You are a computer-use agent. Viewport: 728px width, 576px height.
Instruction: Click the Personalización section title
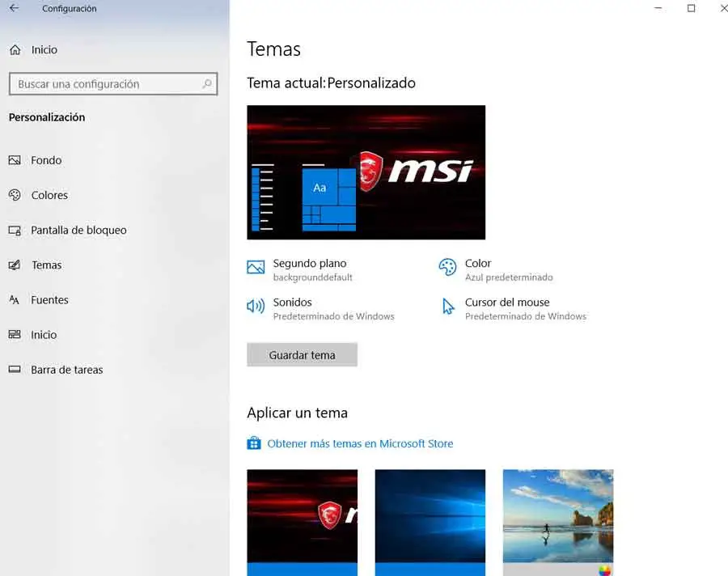[47, 117]
